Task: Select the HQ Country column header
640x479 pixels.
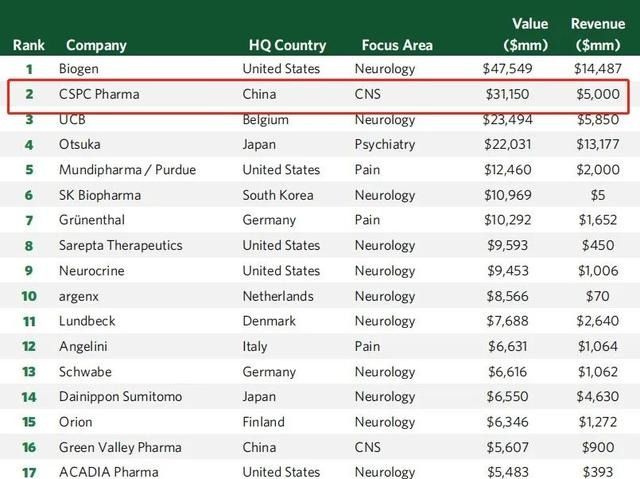Action: point(287,45)
